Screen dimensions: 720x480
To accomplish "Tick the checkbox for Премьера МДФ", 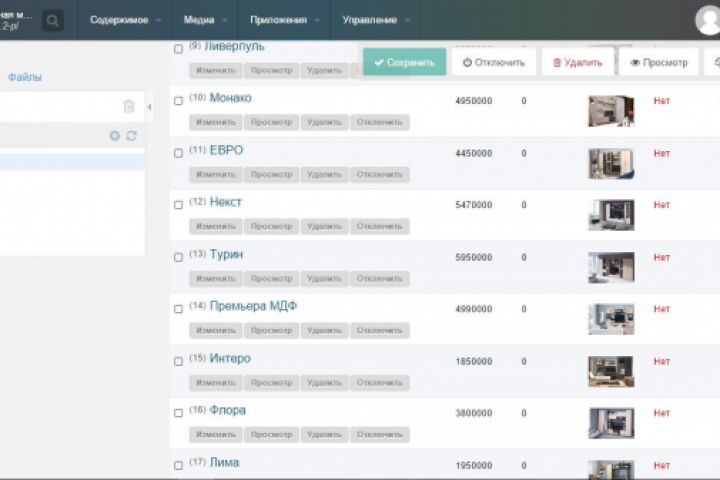I will (x=179, y=309).
